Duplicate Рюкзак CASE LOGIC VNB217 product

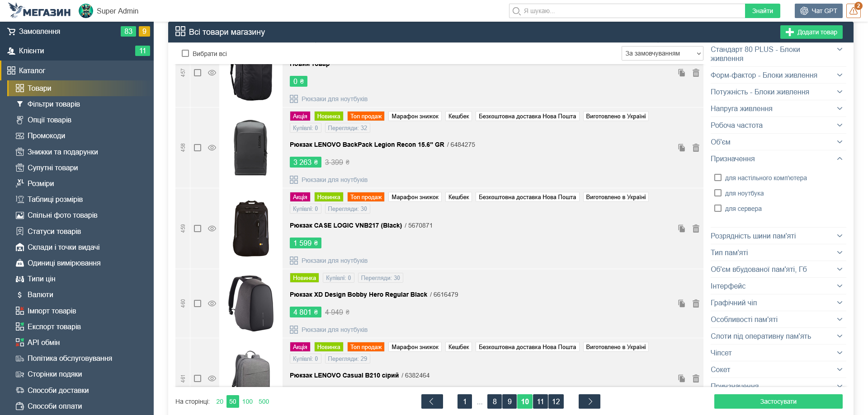tap(681, 228)
